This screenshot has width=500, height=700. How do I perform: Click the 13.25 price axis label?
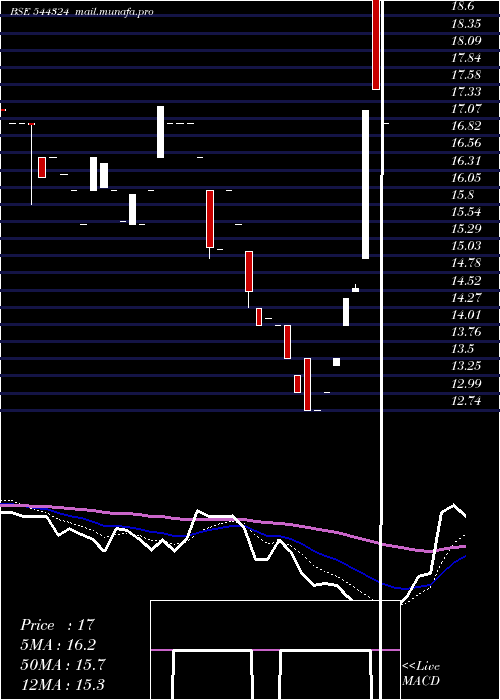point(466,366)
